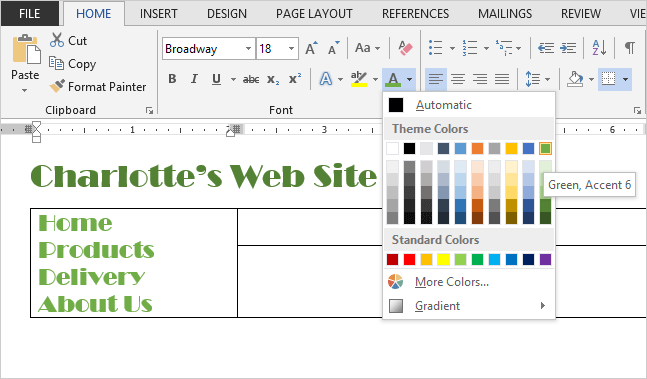Toggle Subscript formatting
Viewport: 647px width, 379px height.
coord(273,79)
